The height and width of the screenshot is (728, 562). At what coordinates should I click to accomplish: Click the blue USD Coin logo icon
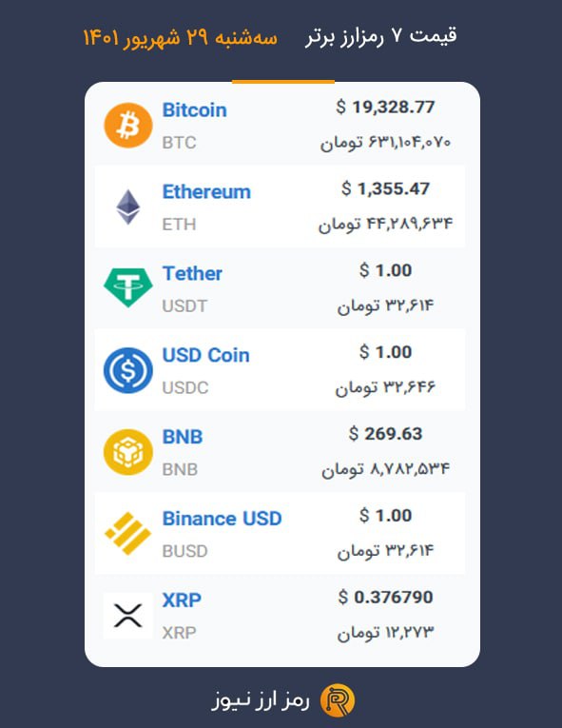[128, 370]
